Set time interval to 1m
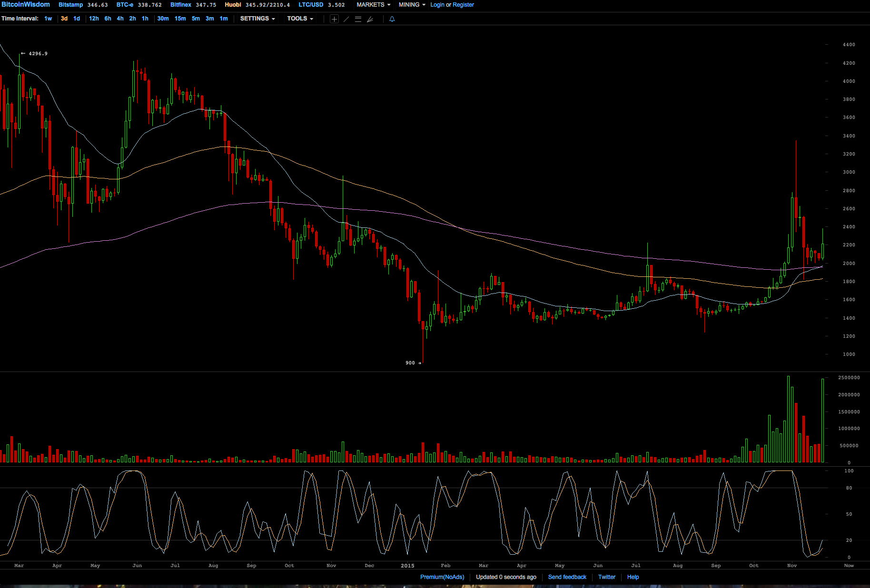 [224, 19]
